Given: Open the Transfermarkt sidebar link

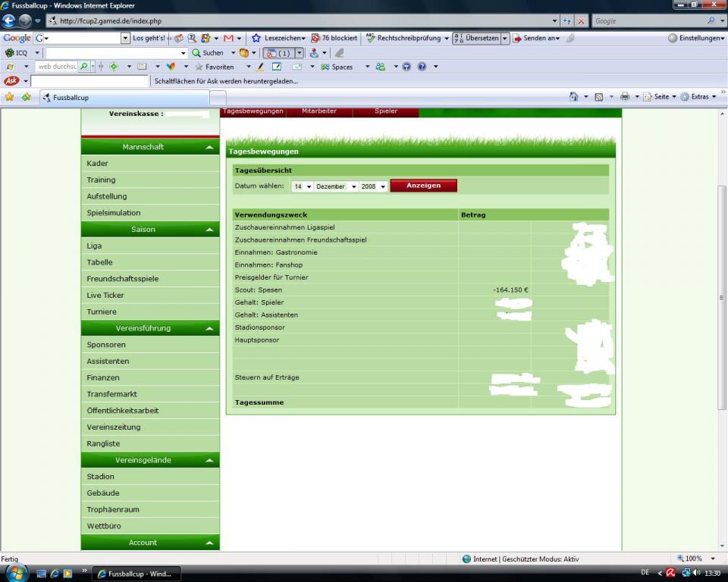Looking at the screenshot, I should [x=111, y=394].
